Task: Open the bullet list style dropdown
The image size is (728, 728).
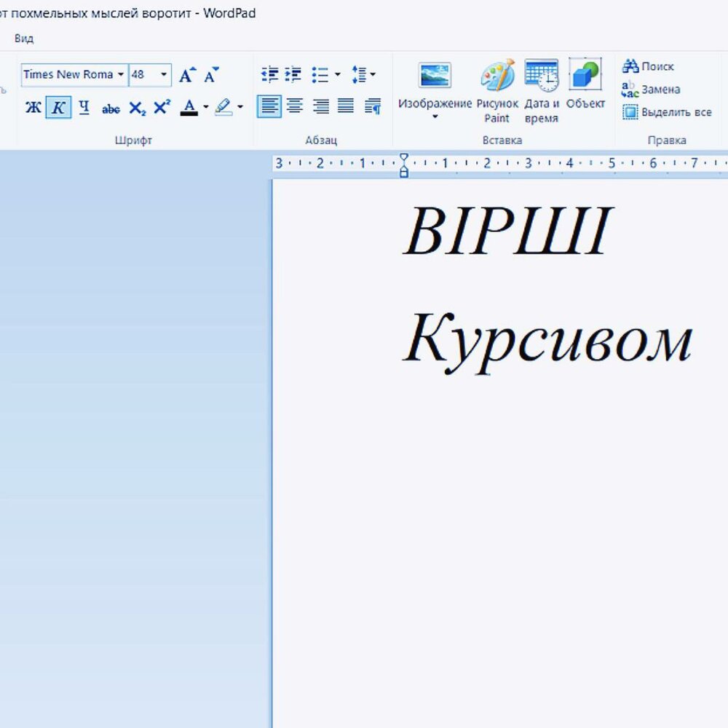Action: click(x=337, y=74)
